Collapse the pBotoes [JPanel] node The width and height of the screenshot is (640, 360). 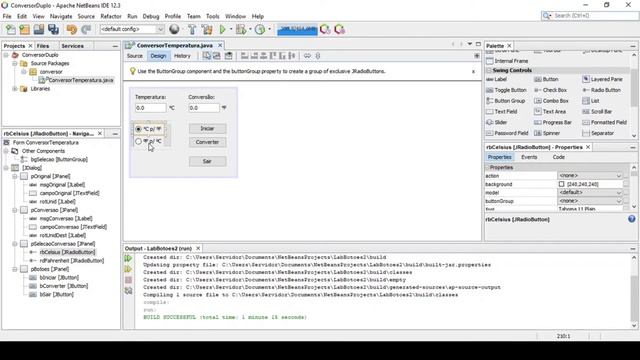[x=15, y=269]
